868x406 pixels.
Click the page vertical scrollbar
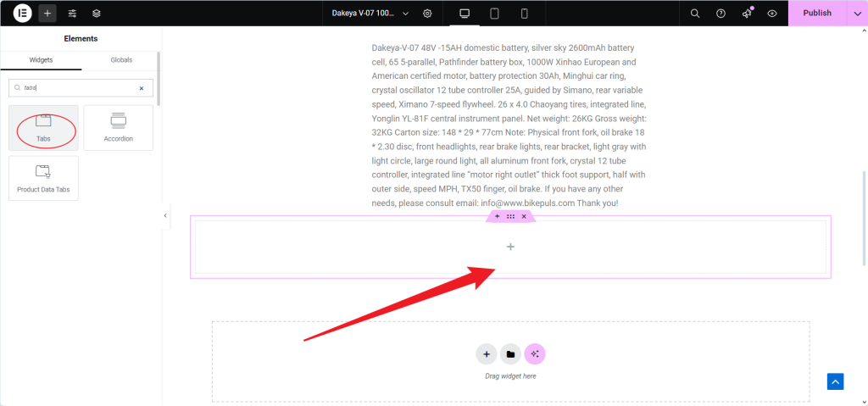(865, 219)
